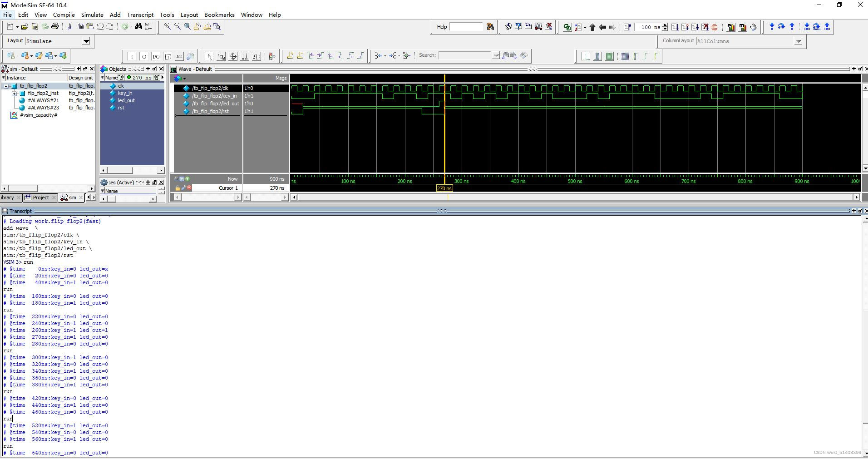
Task: Toggle the ALL signals filter button
Action: point(179,56)
